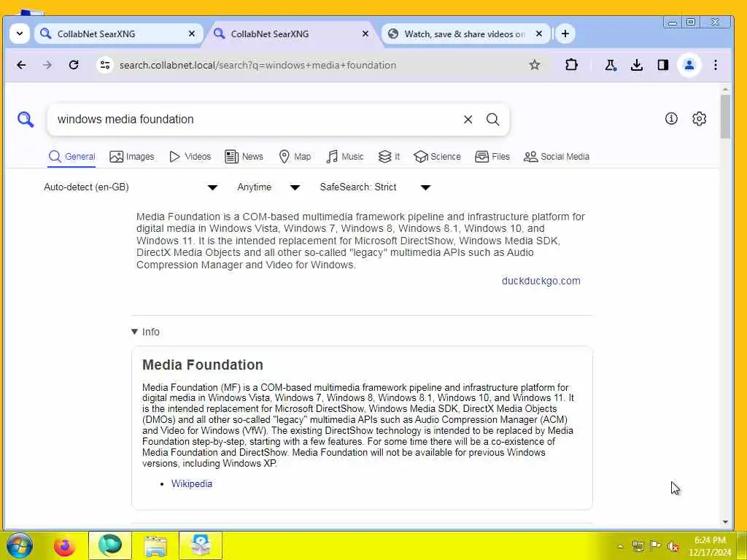Select the General search category
The image size is (747, 560).
[72, 157]
